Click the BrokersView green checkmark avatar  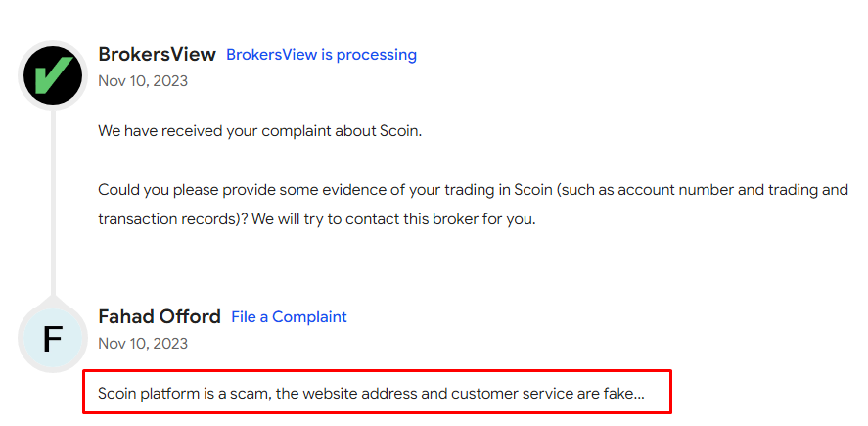coord(53,74)
